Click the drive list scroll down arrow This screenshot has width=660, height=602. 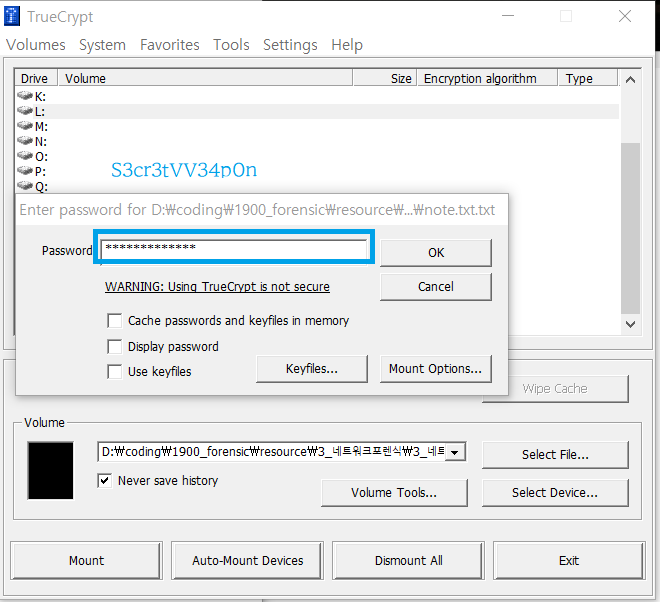coord(630,324)
